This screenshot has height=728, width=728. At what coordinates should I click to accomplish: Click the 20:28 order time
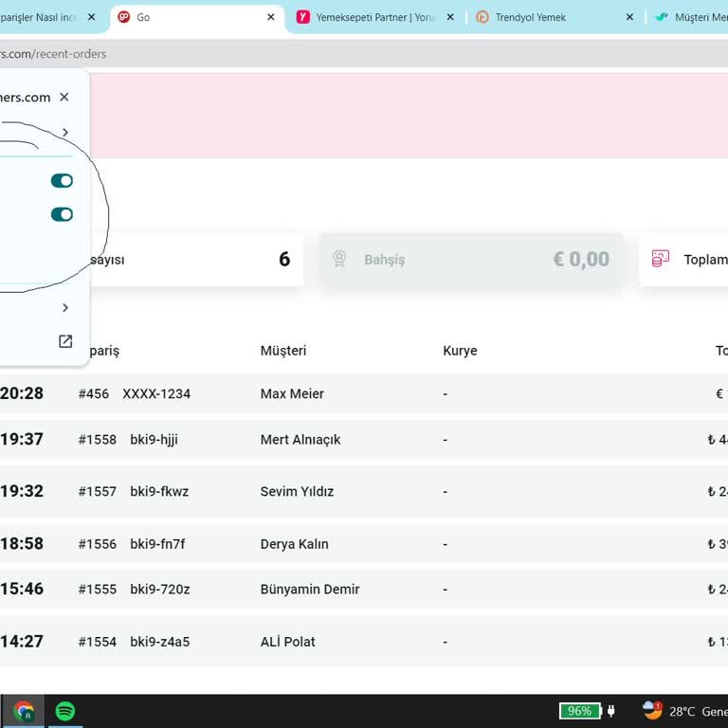coord(22,393)
